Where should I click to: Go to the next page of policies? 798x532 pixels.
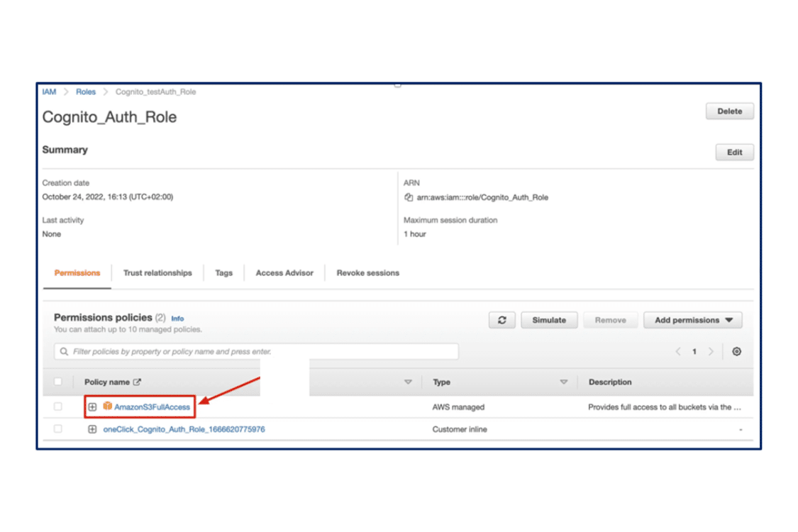tap(711, 351)
